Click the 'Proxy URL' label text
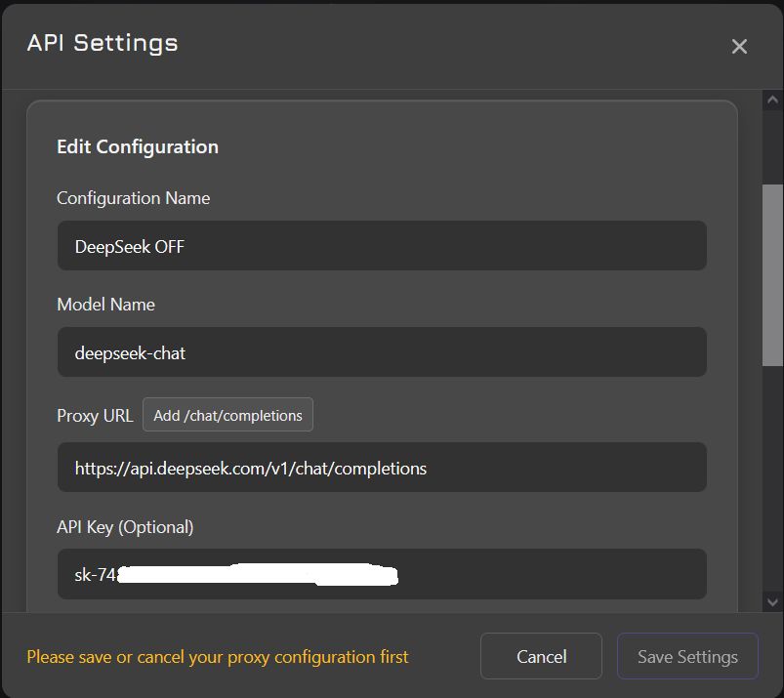Screen dimensions: 784x698 [x=95, y=415]
